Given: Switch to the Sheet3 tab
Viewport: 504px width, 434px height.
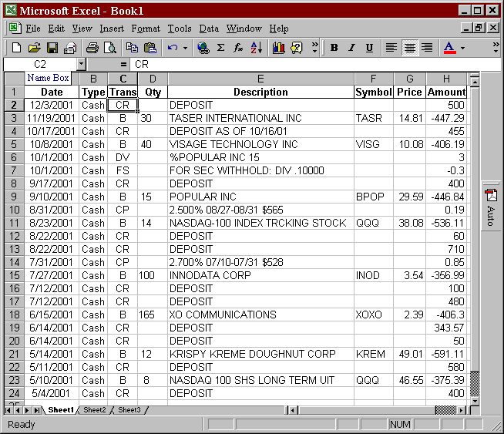Looking at the screenshot, I should 129,410.
